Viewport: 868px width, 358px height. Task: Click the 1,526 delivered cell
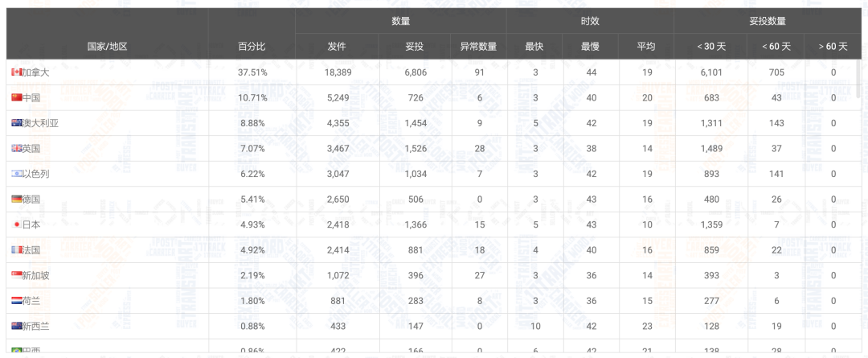tap(415, 149)
